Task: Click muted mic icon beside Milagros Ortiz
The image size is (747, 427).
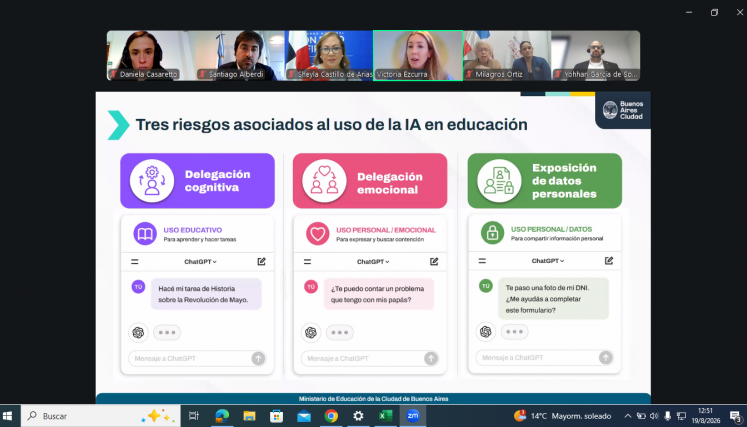Action: click(469, 74)
